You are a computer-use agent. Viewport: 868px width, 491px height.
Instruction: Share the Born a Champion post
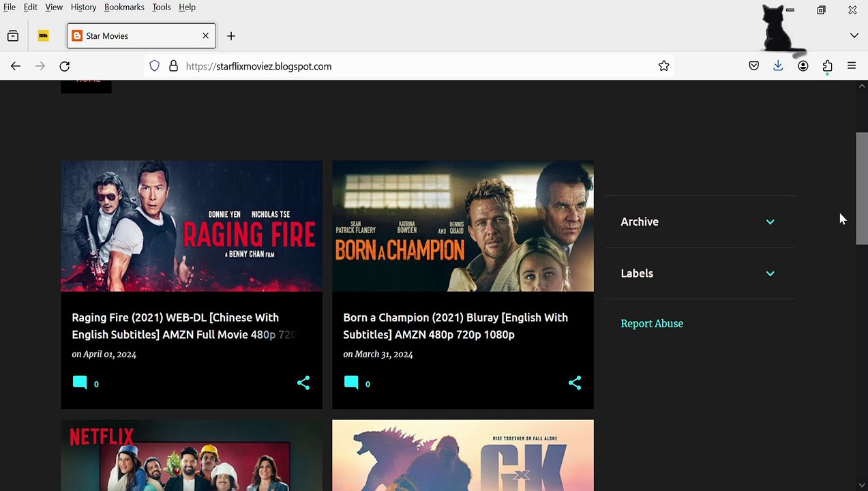(x=575, y=383)
